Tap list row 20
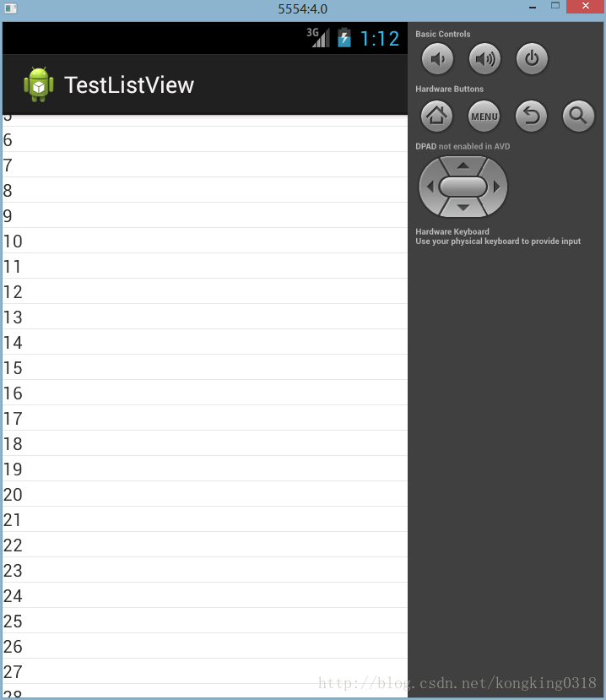606x700 pixels. tap(205, 494)
